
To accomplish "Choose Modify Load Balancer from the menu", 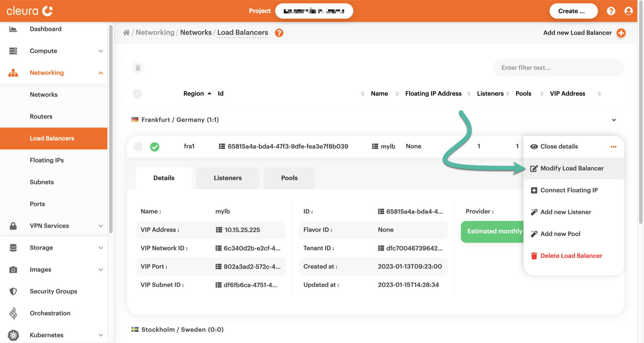I will tap(572, 168).
